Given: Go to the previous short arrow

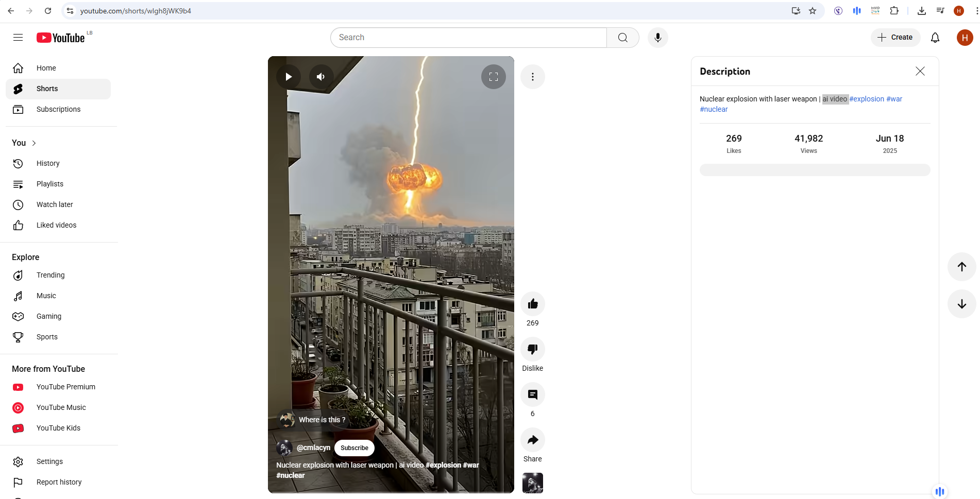Looking at the screenshot, I should click(961, 267).
